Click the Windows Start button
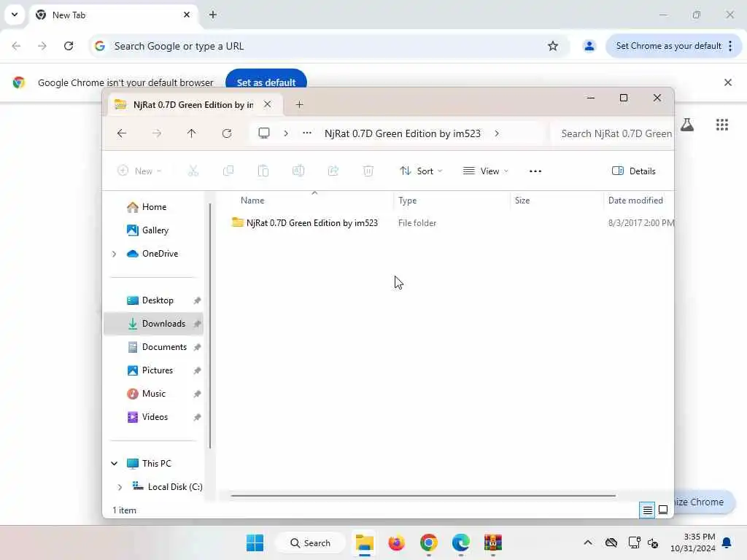Viewport: 747px width, 560px height. (255, 542)
